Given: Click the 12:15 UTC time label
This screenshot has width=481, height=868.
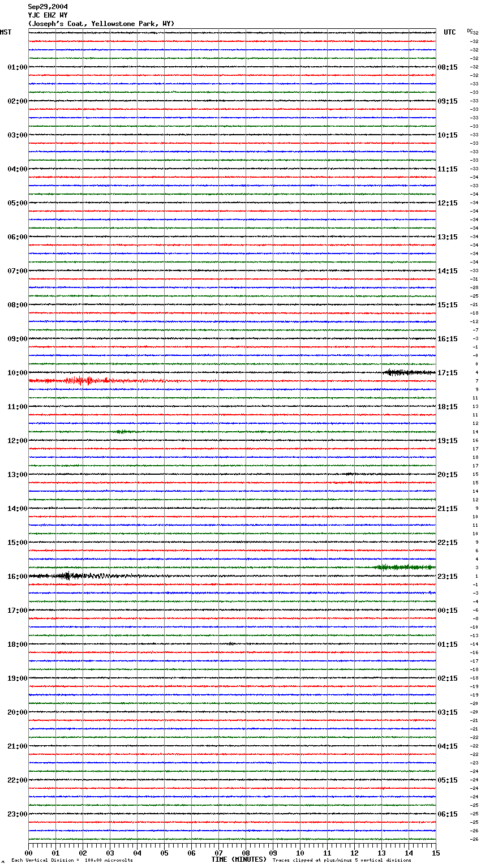Looking at the screenshot, I should click(448, 203).
